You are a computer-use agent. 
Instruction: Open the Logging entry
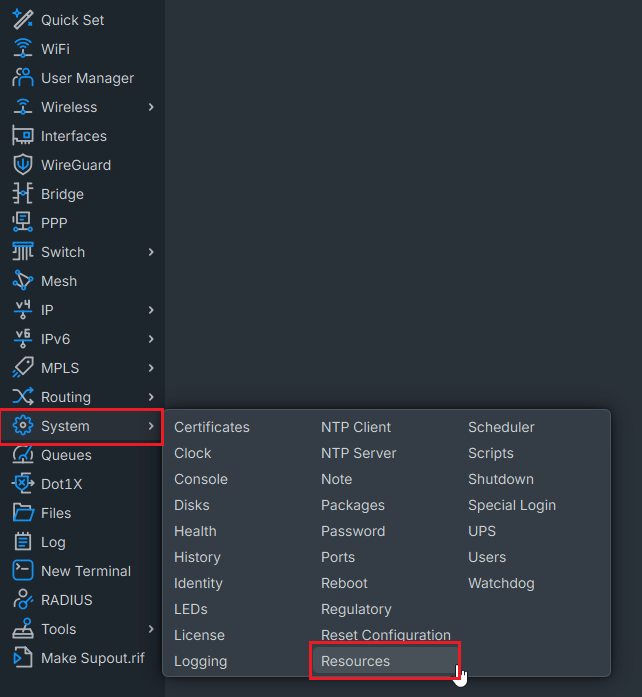click(x=201, y=661)
